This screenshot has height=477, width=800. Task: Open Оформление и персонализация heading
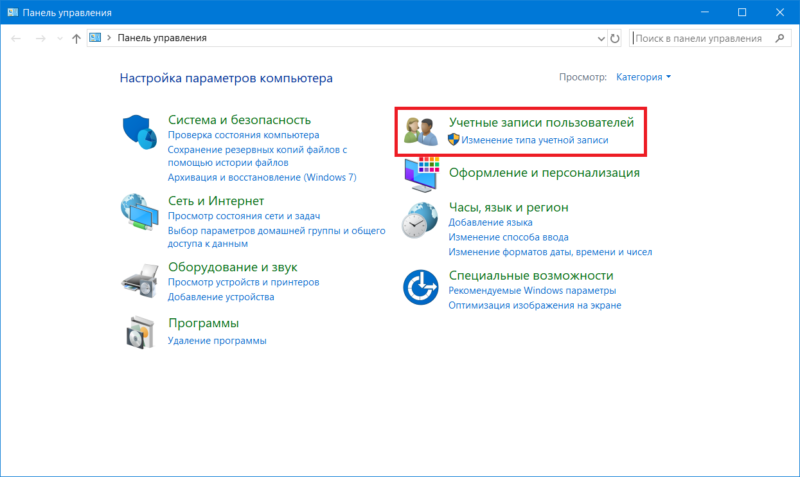(544, 173)
